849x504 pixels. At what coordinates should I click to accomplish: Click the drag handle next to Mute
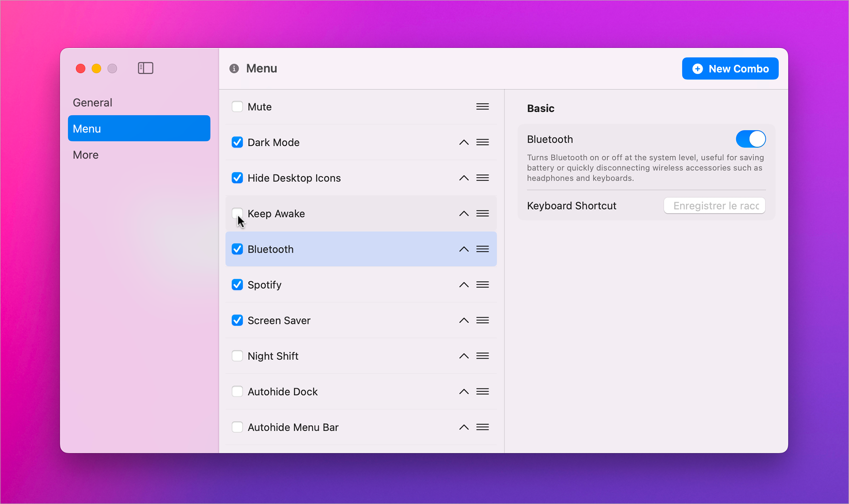(482, 107)
